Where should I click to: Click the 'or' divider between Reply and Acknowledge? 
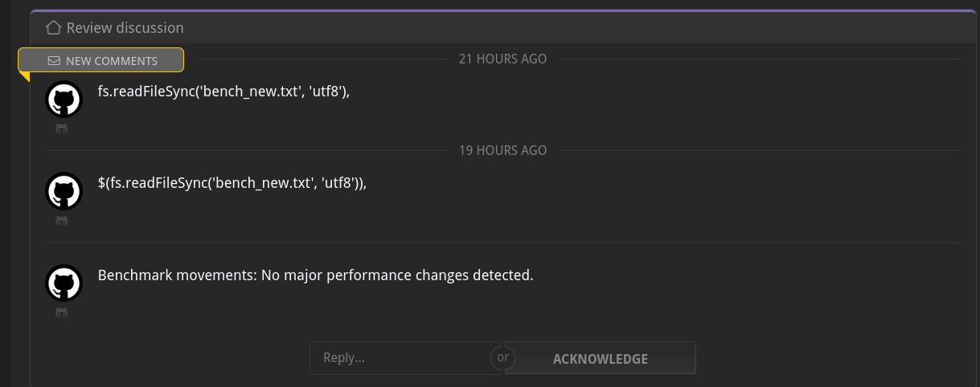point(502,357)
